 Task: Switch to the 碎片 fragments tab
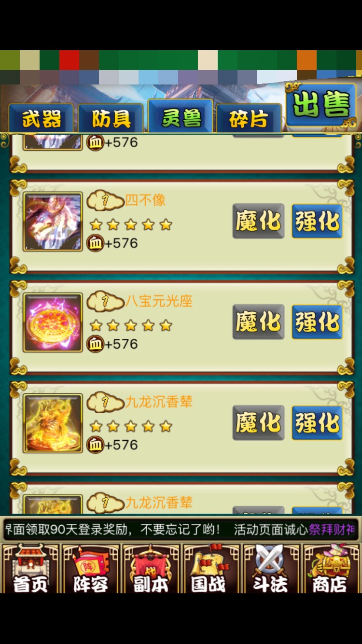[249, 118]
